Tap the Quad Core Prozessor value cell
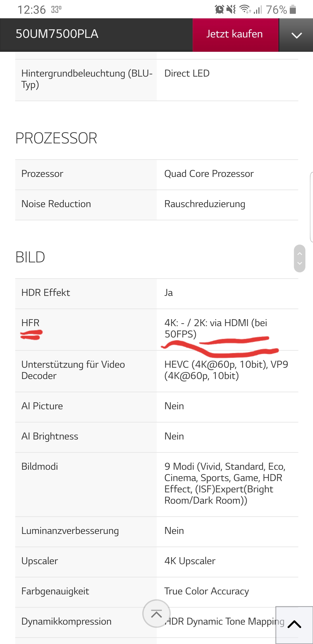 coord(227,175)
